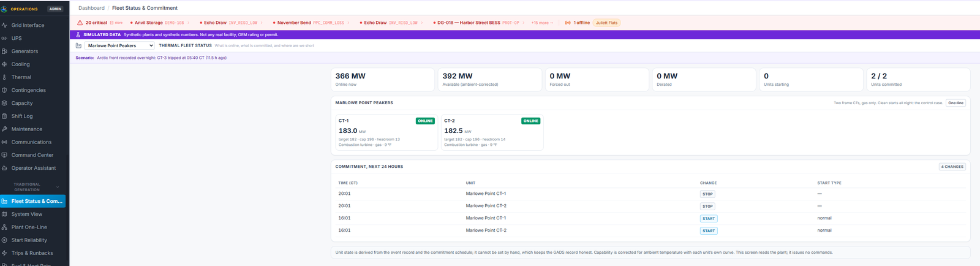Click the store icon beside 20 critical
This screenshot has height=266, width=980.
(111, 23)
